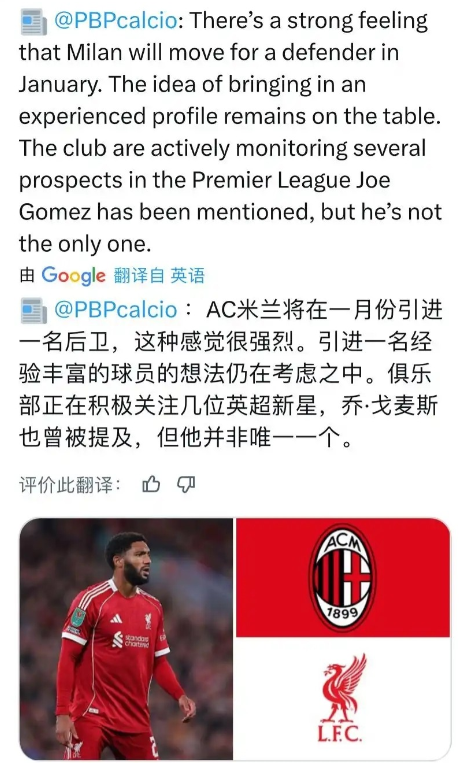
Task: Click the thumbs down icon to rate translation
Action: tap(186, 484)
